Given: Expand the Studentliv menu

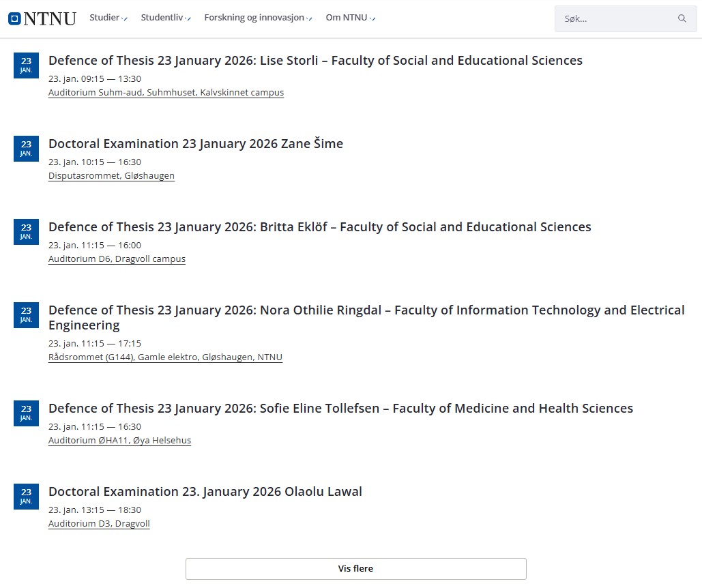Looking at the screenshot, I should click(166, 18).
